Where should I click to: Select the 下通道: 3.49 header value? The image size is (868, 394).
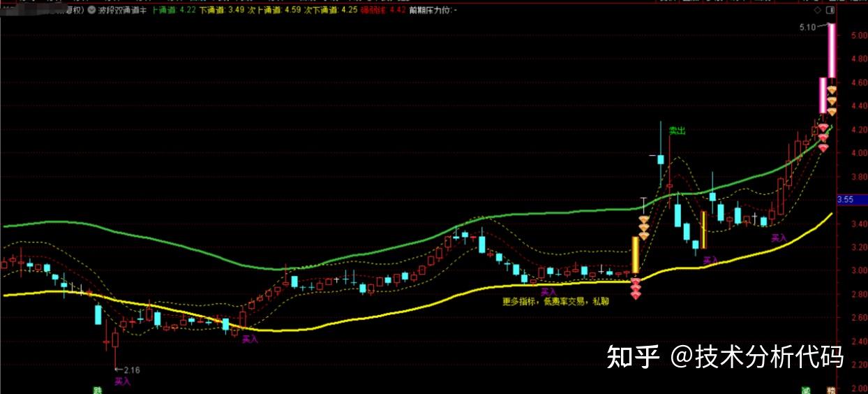[220, 11]
